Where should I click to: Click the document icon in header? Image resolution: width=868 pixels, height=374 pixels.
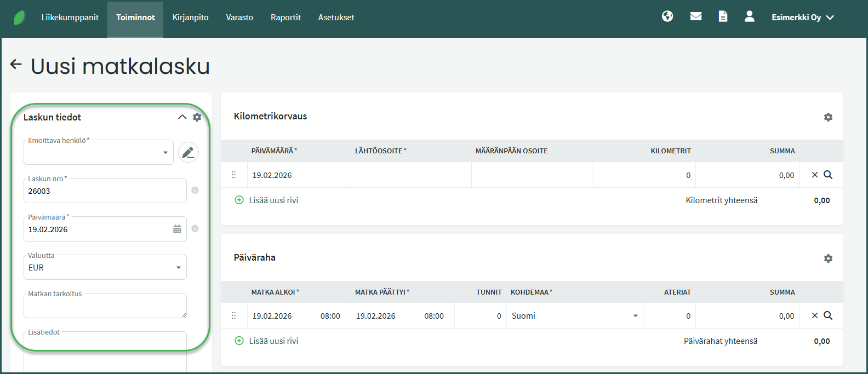click(x=723, y=16)
